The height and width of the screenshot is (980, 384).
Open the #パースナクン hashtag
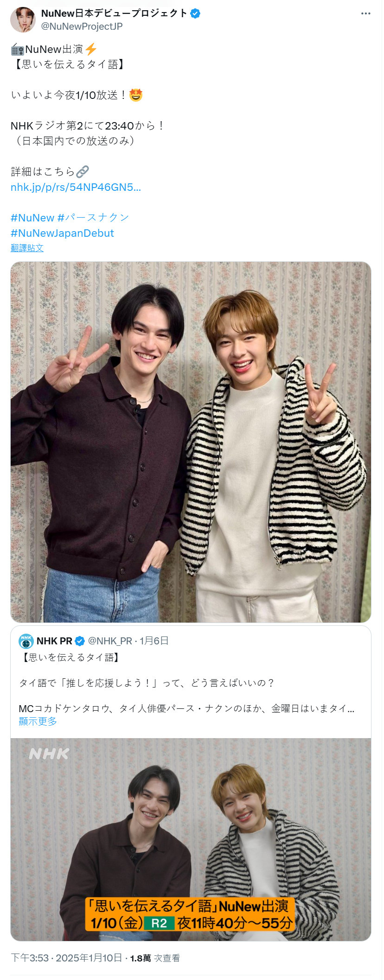tap(93, 218)
